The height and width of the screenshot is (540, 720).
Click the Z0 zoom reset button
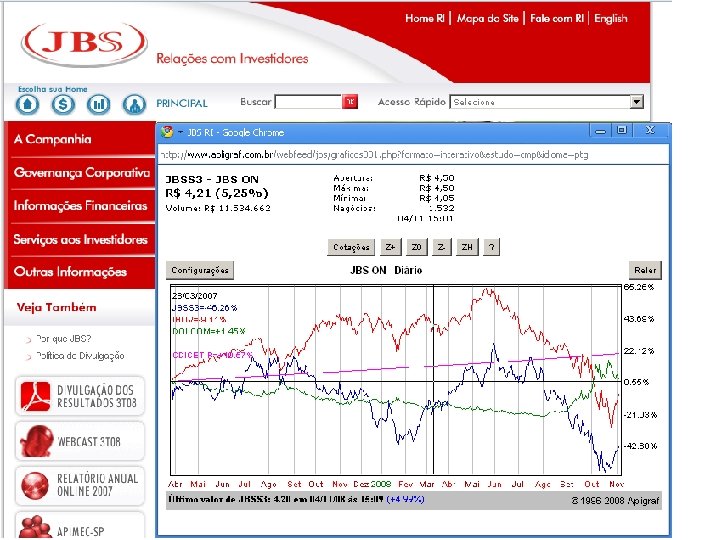[416, 247]
